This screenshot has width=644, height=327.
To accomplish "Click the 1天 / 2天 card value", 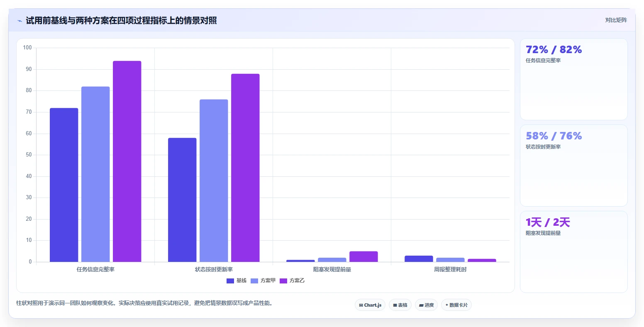I will (x=548, y=222).
